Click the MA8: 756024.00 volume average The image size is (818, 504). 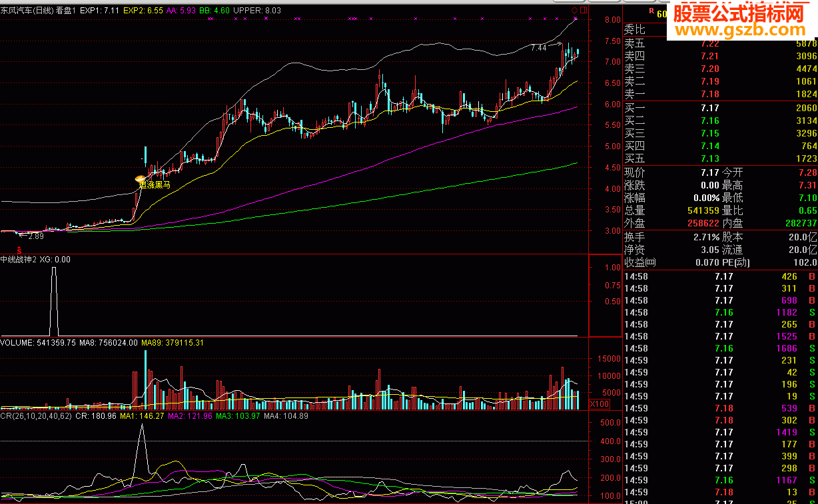click(x=109, y=343)
